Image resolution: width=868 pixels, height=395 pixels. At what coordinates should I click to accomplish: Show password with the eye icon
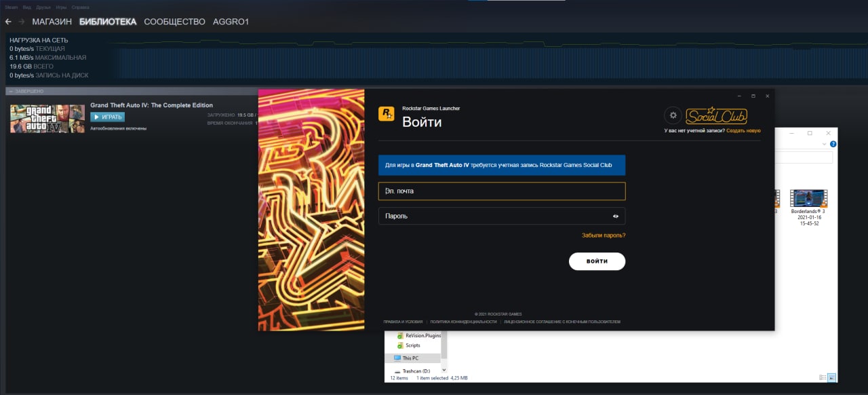pos(616,217)
